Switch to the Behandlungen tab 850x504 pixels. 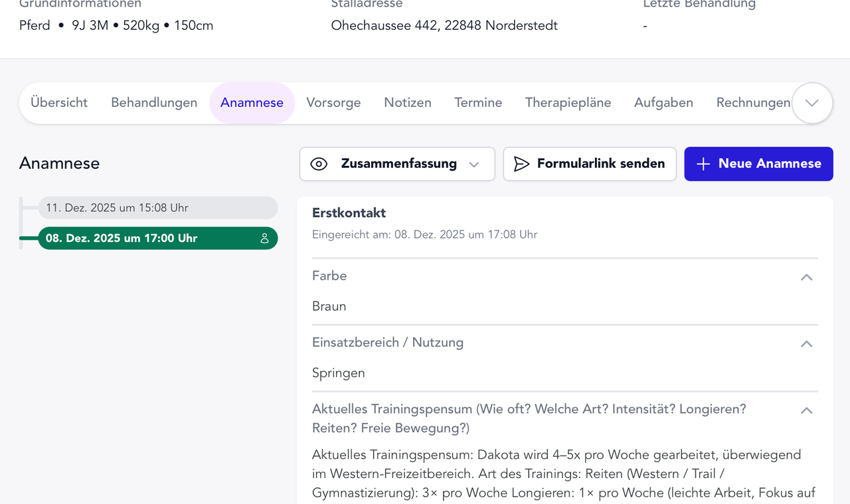click(x=154, y=102)
